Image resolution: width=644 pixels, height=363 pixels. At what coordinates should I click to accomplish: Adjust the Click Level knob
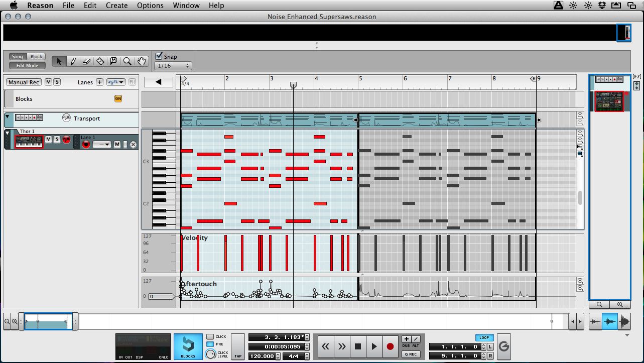[x=211, y=354]
